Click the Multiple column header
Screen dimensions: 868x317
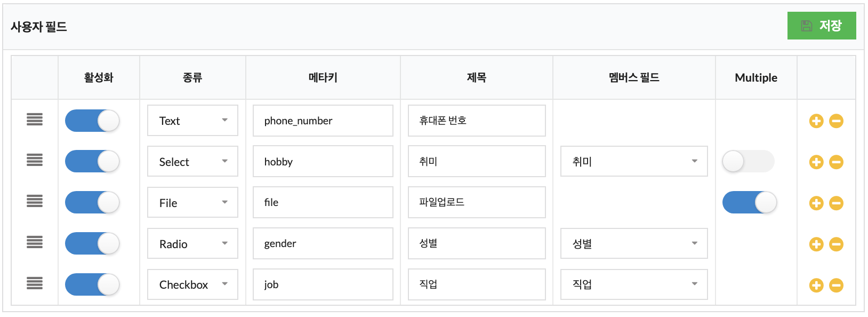(x=756, y=78)
